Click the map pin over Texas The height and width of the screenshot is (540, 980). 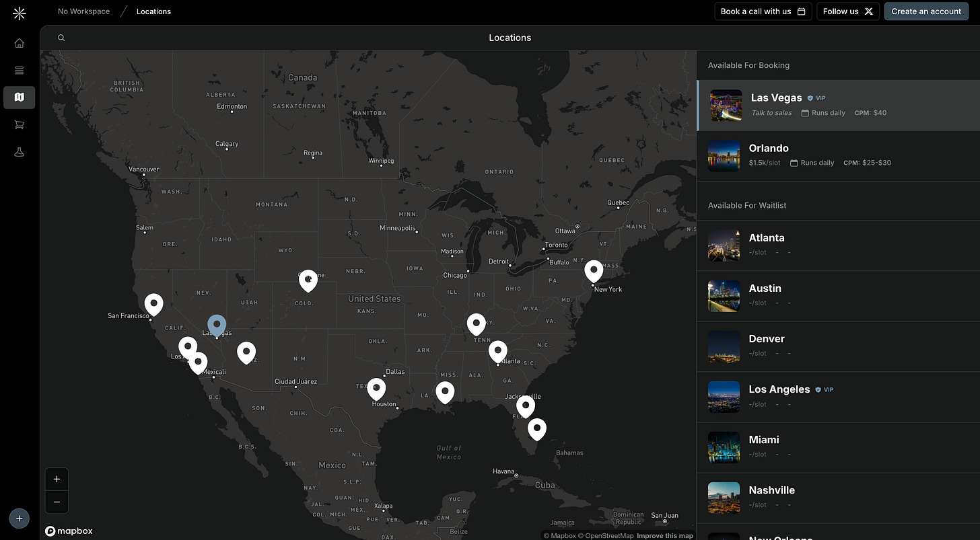point(376,389)
